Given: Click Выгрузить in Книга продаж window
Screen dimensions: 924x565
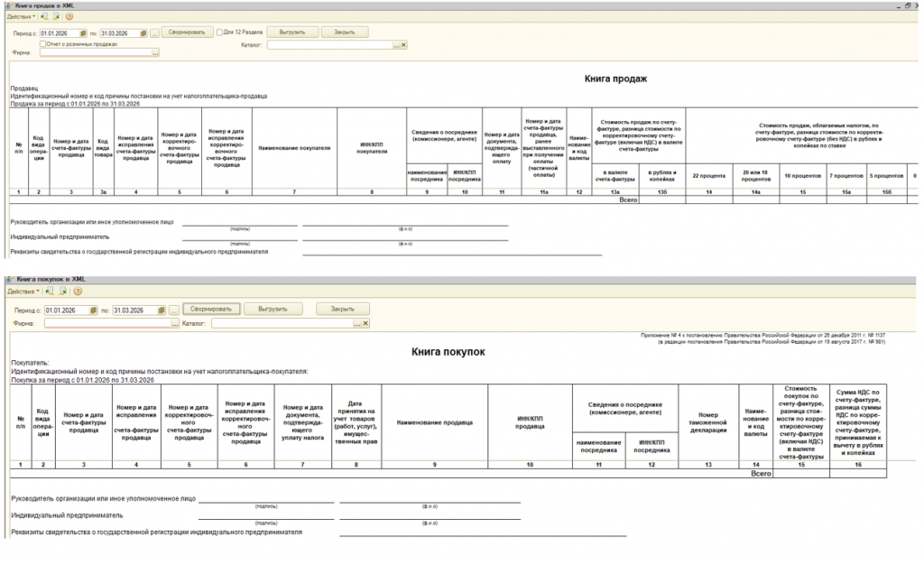Looking at the screenshot, I should tap(292, 32).
